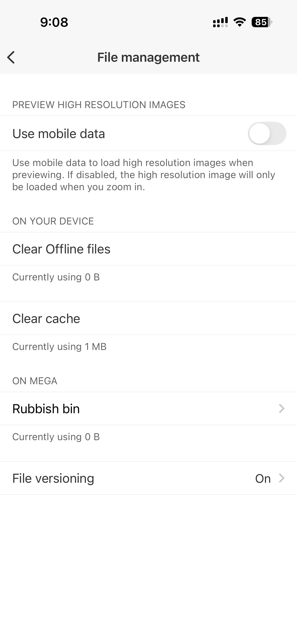297x644 pixels.
Task: Tap the File versioning On value
Action: pos(263,478)
